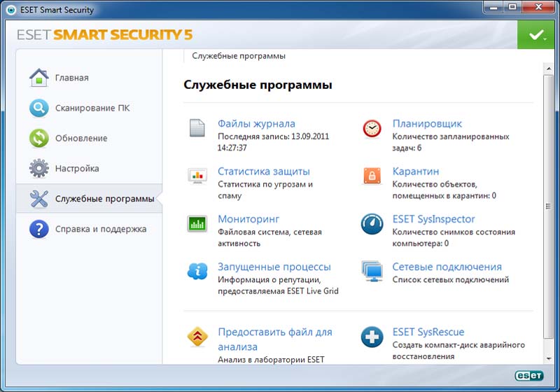Click Предоставить файл для анализа link
The image size is (560, 392).
(x=275, y=339)
